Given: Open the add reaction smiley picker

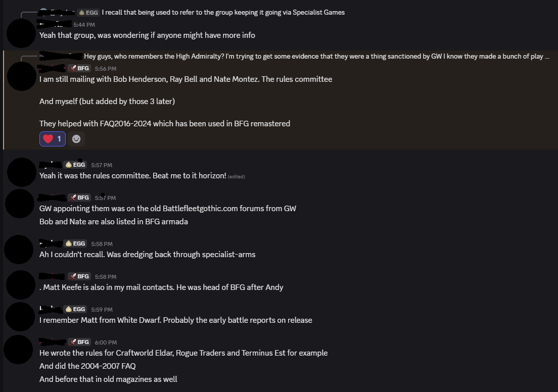Looking at the screenshot, I should click(76, 139).
